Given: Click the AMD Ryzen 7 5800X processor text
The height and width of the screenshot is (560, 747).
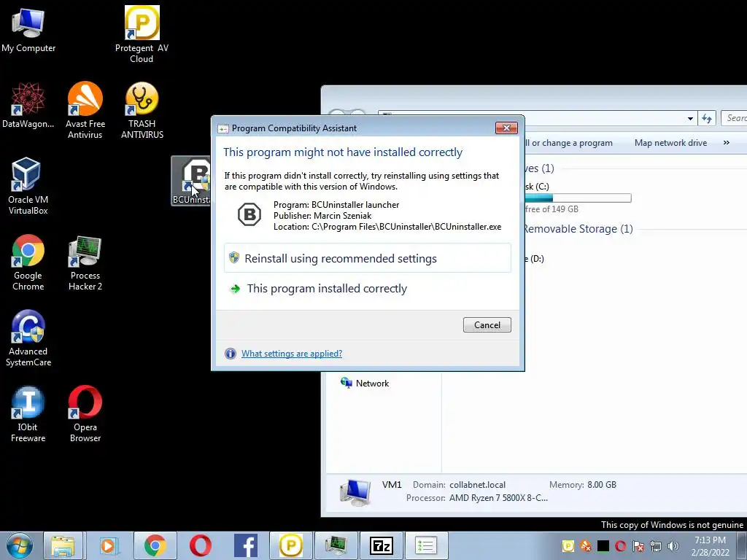Looking at the screenshot, I should coord(498,498).
